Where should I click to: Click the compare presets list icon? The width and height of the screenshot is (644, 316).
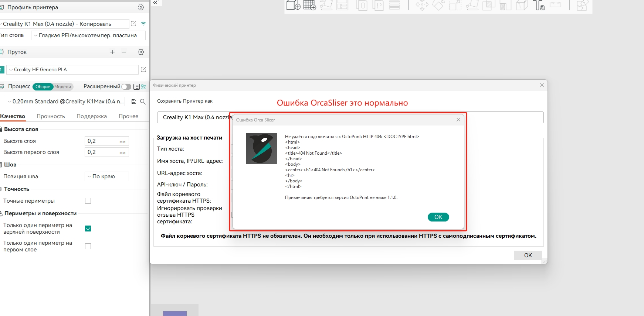point(136,87)
